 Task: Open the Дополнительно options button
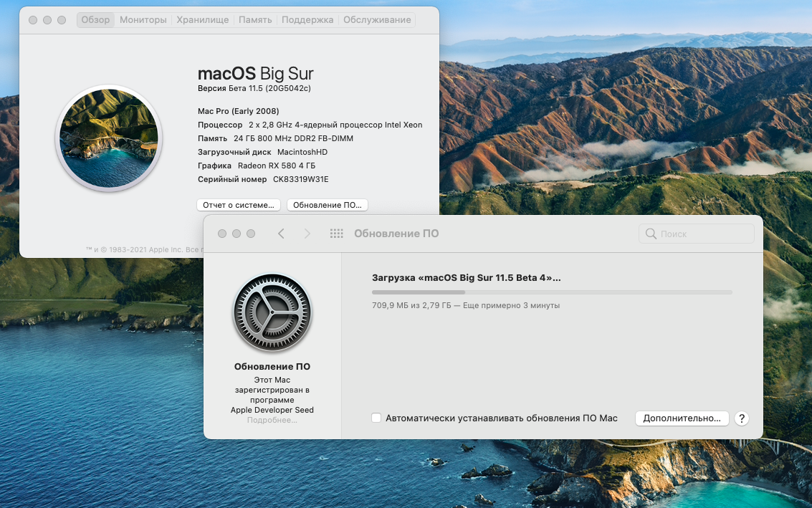coord(682,418)
